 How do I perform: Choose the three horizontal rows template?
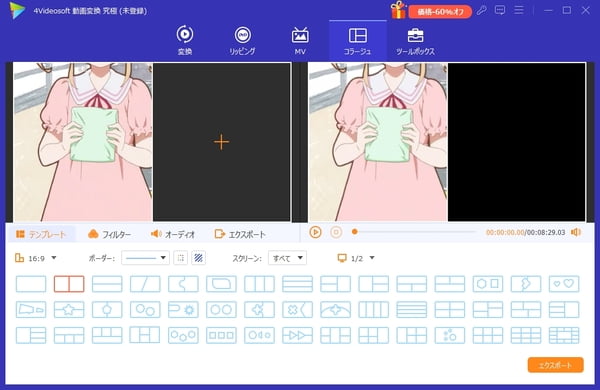[x=297, y=284]
